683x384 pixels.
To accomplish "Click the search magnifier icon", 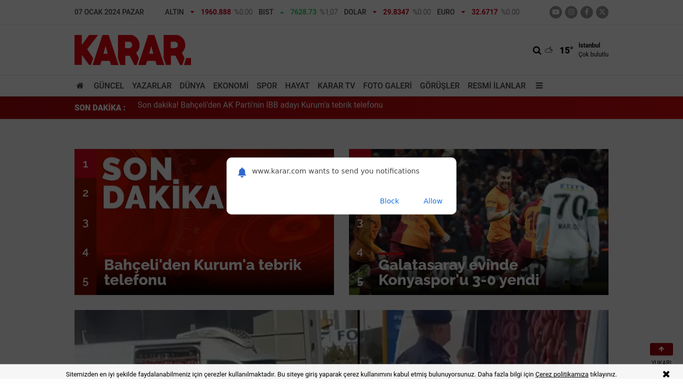I will click(x=537, y=51).
